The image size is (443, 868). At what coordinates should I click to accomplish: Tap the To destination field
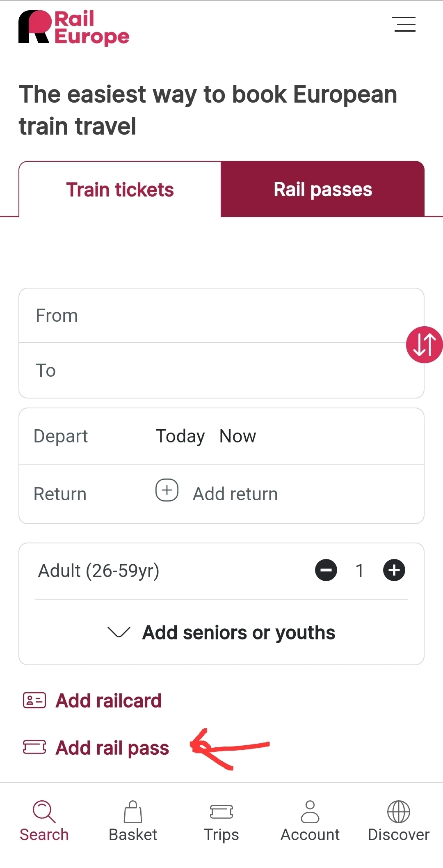tap(213, 371)
